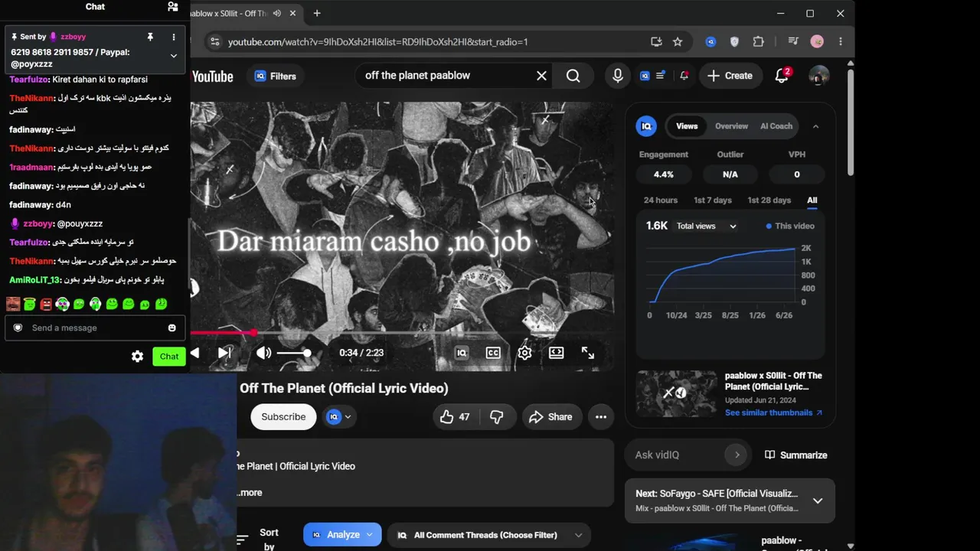Click the YouTube address bar URL
Viewport: 980px width, 551px height.
click(x=377, y=42)
